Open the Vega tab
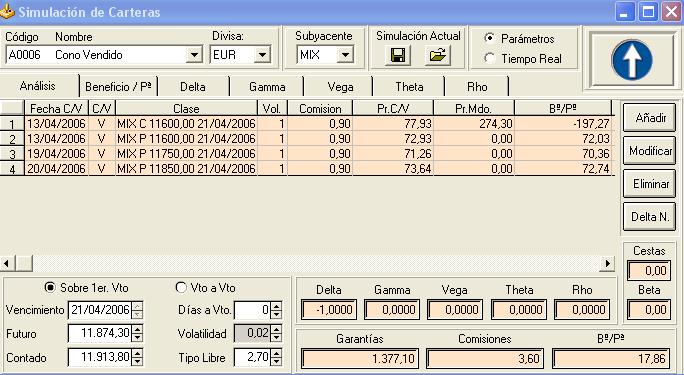The image size is (684, 375). (x=340, y=87)
